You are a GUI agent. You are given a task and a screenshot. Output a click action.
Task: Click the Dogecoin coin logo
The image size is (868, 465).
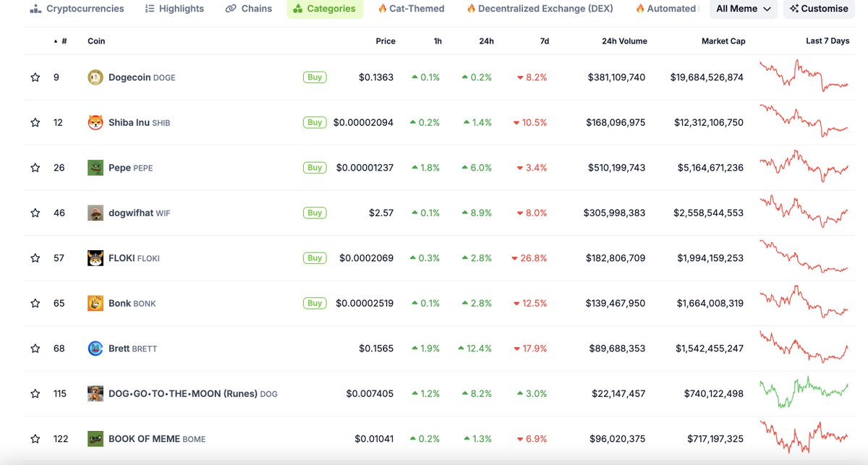95,77
